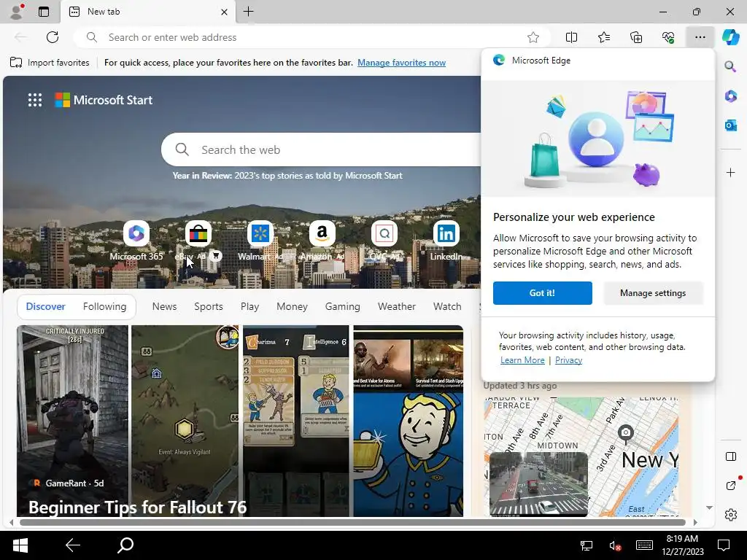Open the Windows Start button
The height and width of the screenshot is (560, 747).
20,545
